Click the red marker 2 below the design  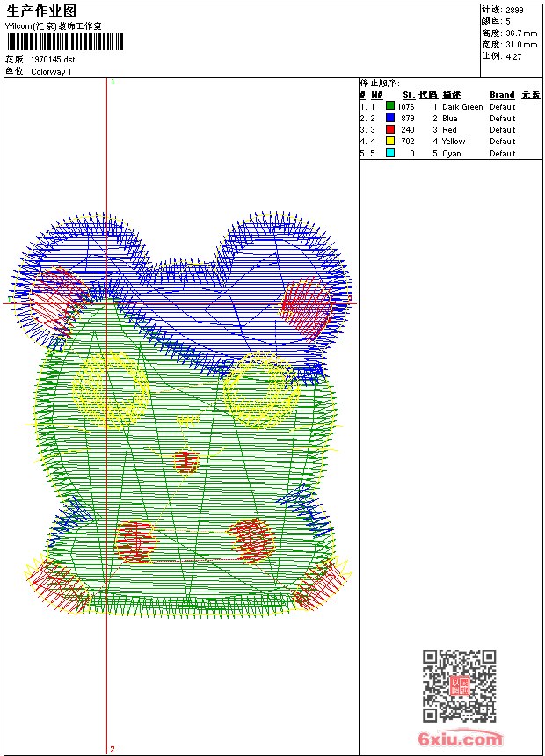click(x=113, y=749)
